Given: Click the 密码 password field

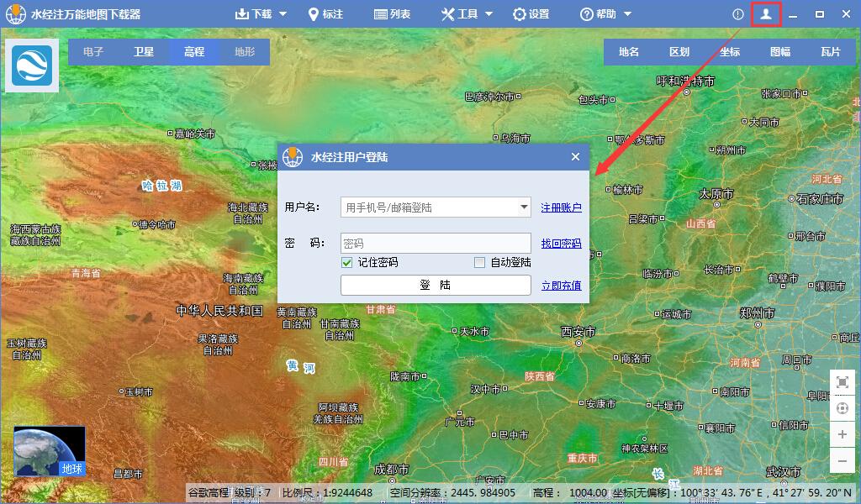Looking at the screenshot, I should tap(436, 243).
